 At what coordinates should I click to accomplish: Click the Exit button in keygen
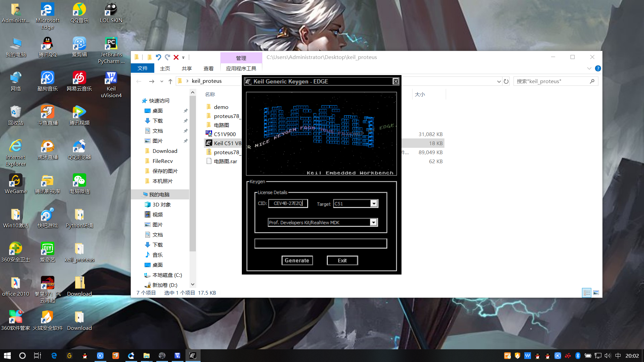(342, 260)
